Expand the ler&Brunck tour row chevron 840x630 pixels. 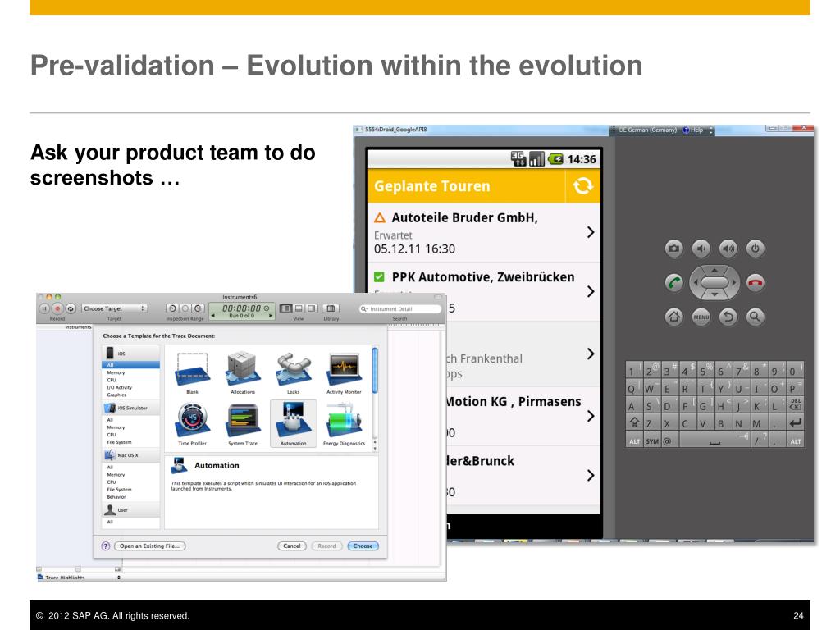(591, 475)
